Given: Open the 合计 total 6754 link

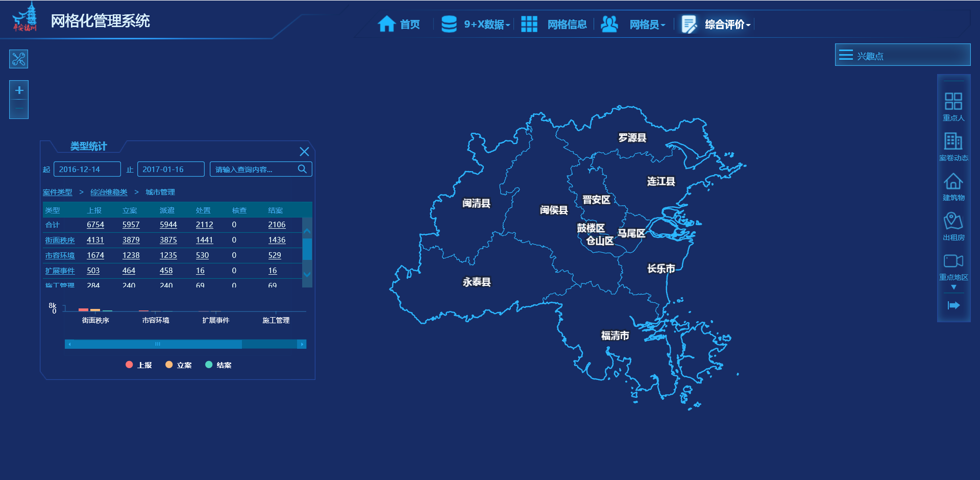Looking at the screenshot, I should 95,224.
